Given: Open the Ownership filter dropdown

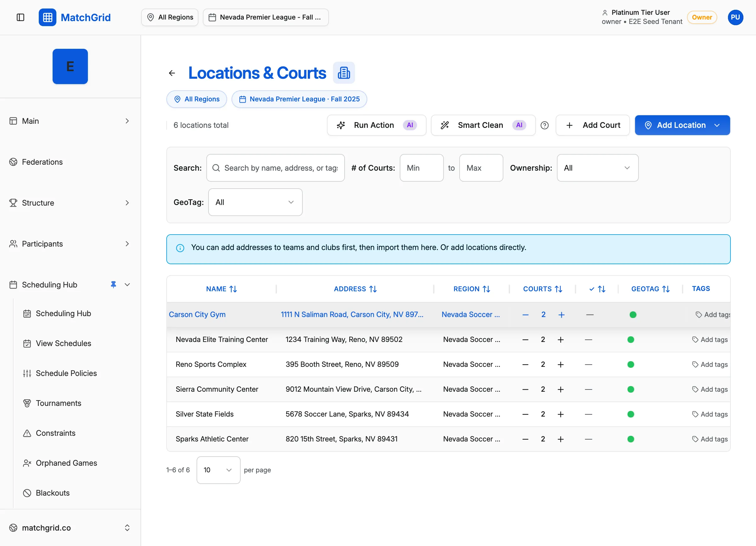Looking at the screenshot, I should click(x=597, y=168).
